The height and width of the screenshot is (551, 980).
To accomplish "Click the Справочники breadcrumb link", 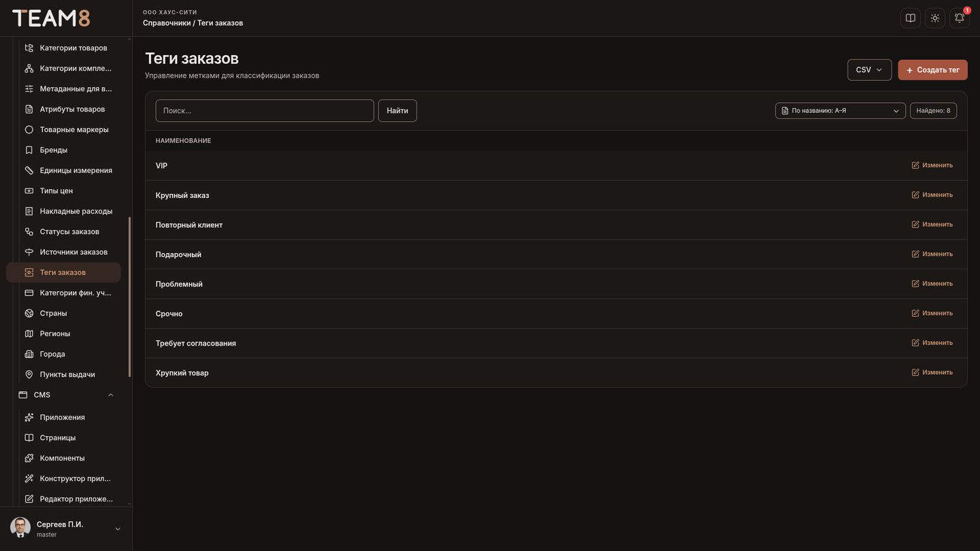I will click(x=167, y=23).
